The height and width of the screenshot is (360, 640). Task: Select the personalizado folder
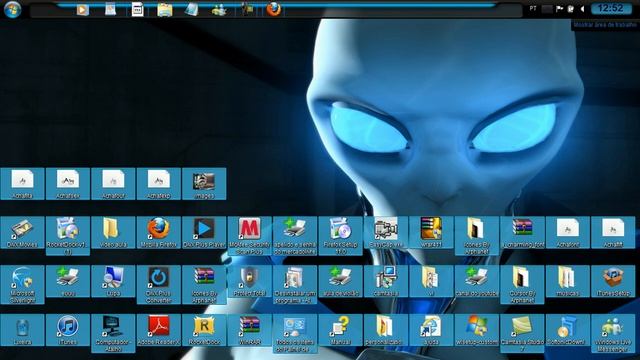pos(386,330)
